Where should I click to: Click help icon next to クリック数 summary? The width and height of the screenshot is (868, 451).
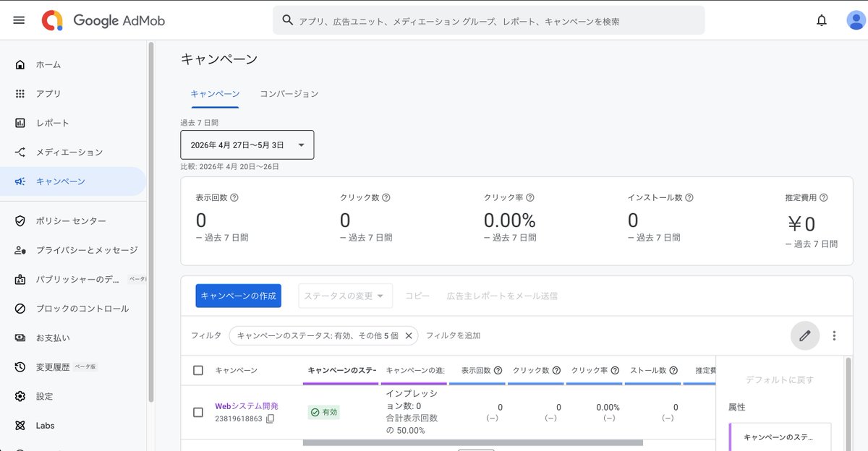386,197
